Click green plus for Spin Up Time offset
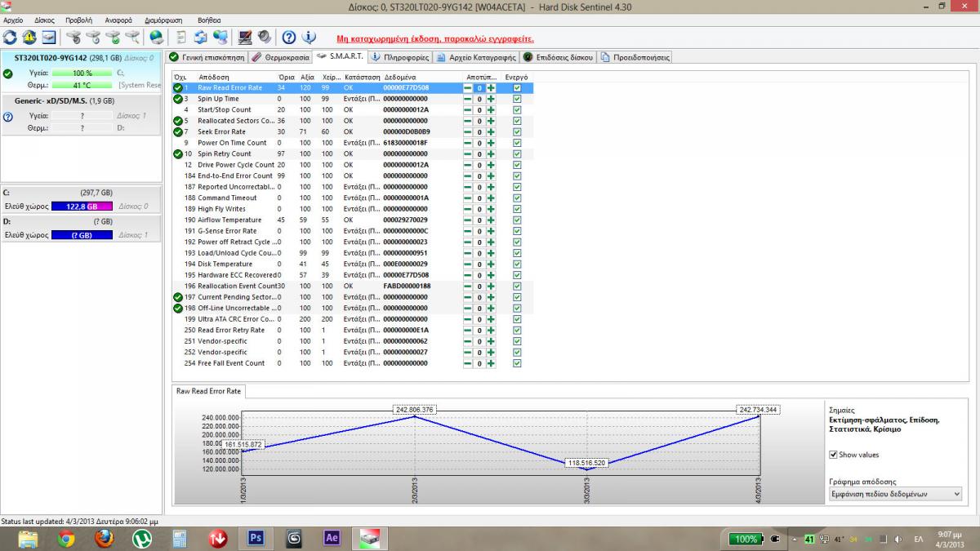Screen dimensions: 980x551 491,99
